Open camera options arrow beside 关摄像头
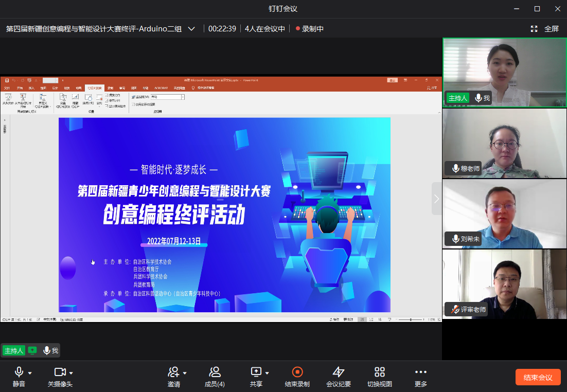This screenshot has height=392, width=567. 72,373
